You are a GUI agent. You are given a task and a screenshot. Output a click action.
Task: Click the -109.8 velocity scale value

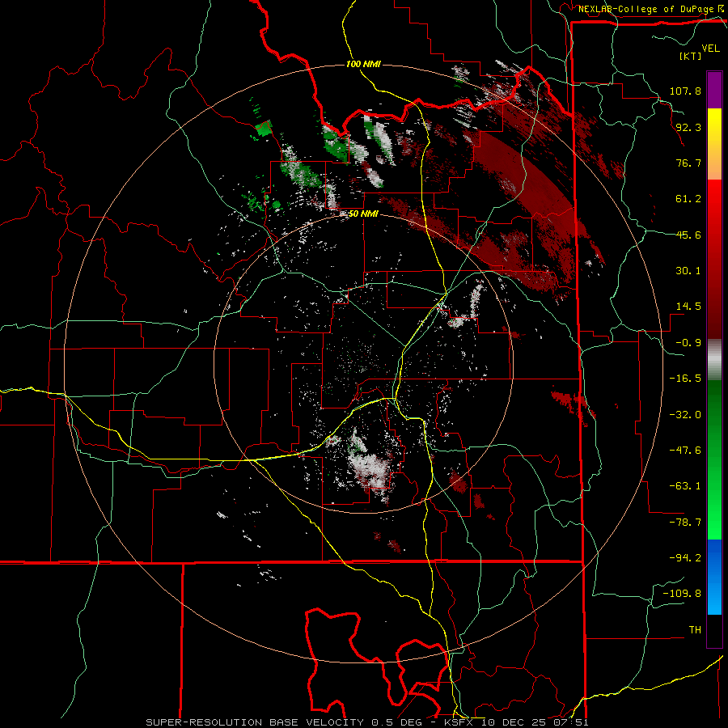tap(682, 594)
